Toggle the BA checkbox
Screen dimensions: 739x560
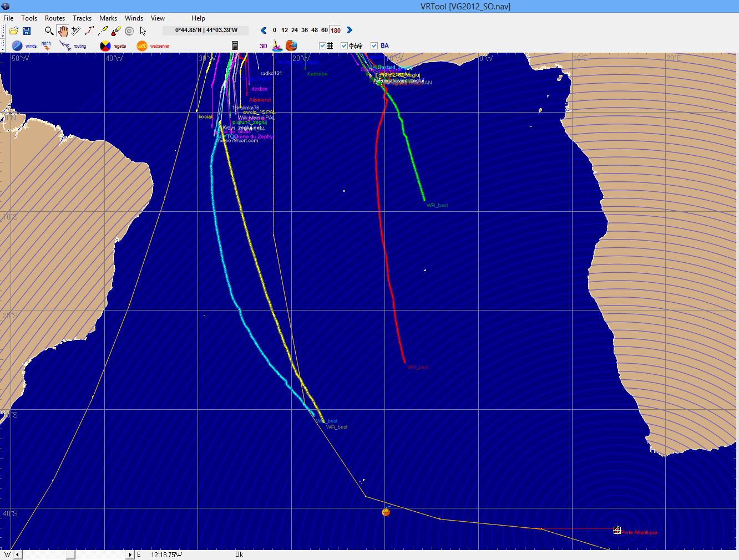pyautogui.click(x=374, y=46)
